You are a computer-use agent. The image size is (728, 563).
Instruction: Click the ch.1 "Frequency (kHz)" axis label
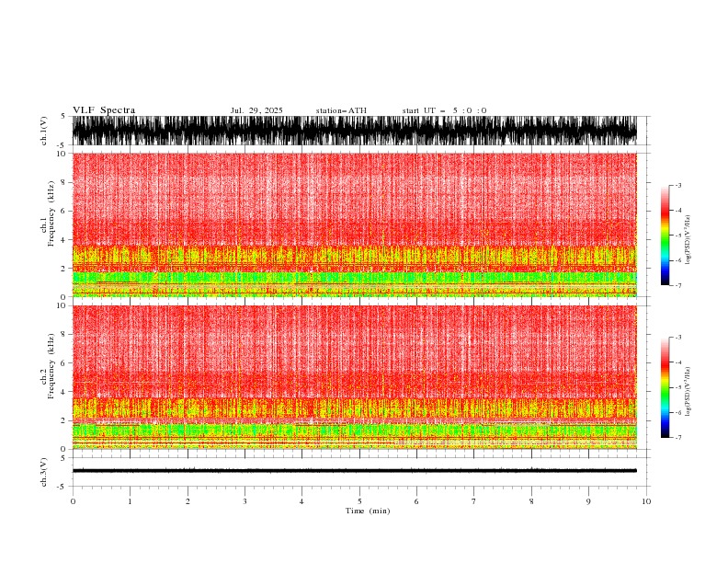(x=51, y=213)
